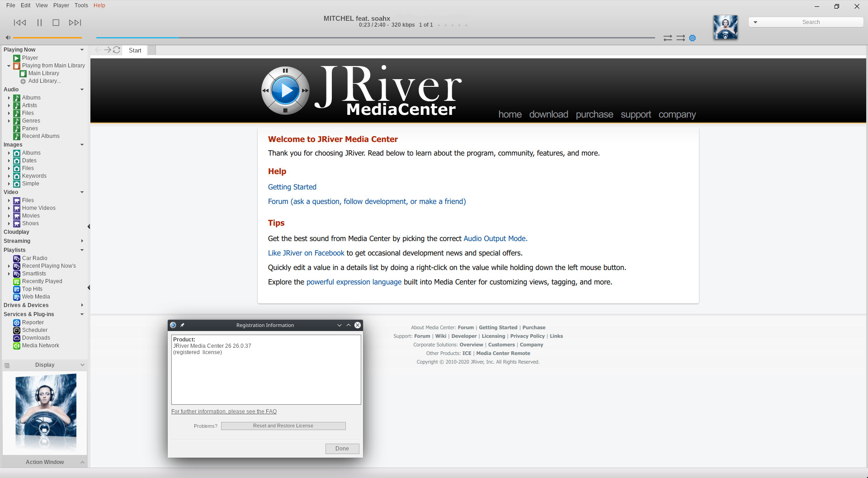The width and height of the screenshot is (868, 478).
Task: Open Downloads service
Action: pos(36,338)
